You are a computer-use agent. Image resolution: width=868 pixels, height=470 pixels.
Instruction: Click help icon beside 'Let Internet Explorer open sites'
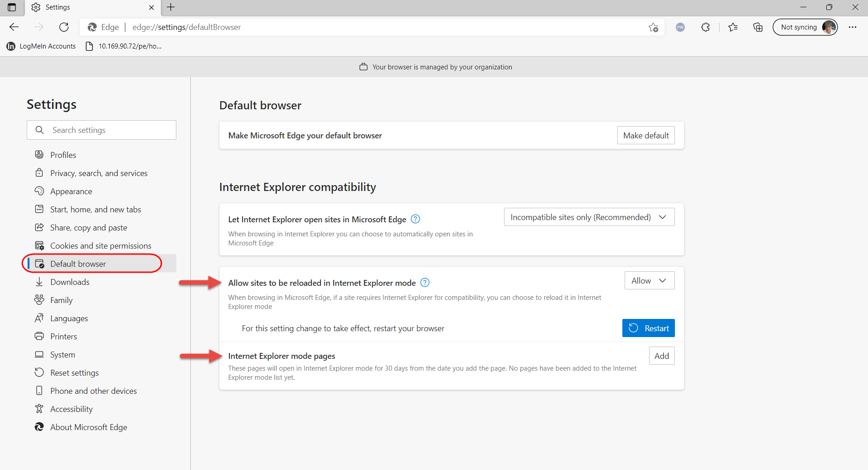point(415,219)
